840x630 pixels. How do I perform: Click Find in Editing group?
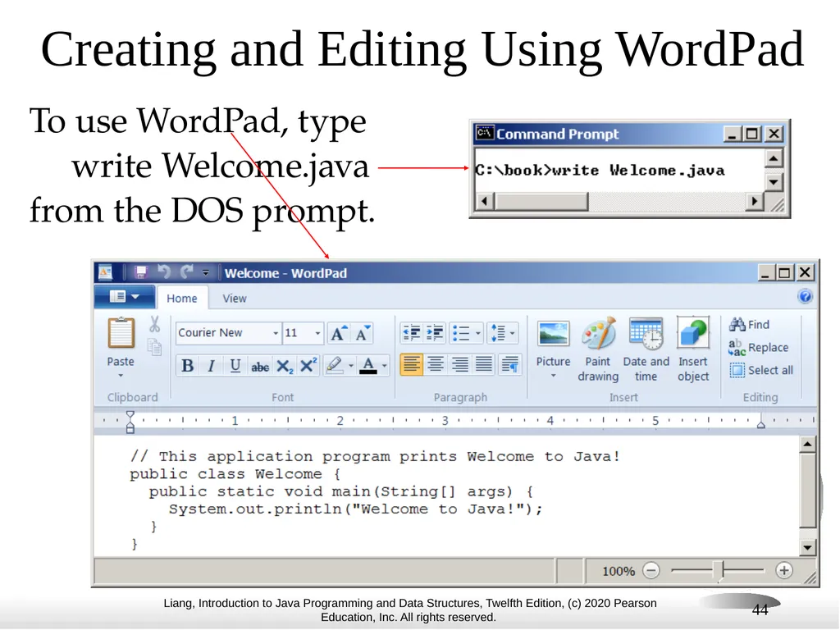click(x=749, y=324)
